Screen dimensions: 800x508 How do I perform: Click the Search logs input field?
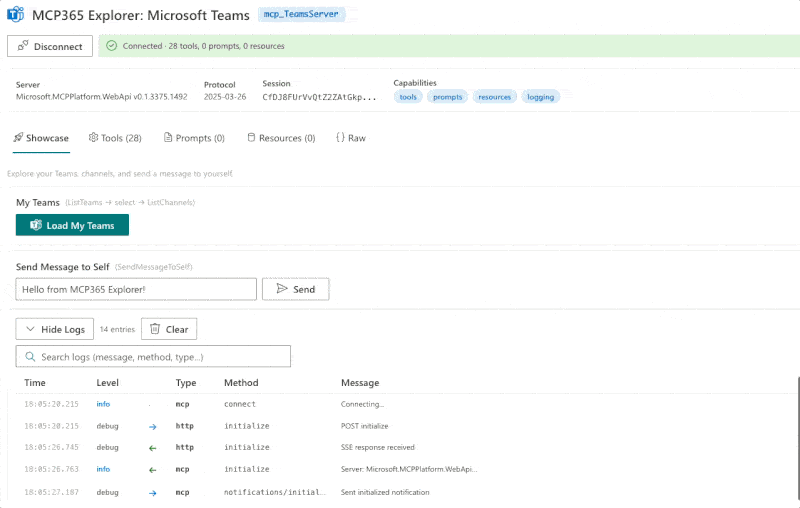(153, 357)
